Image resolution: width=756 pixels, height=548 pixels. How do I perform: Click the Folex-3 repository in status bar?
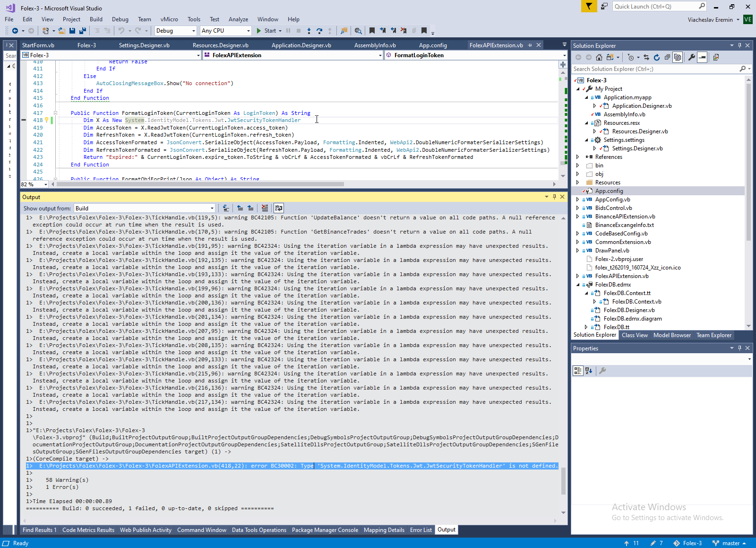tap(688, 543)
